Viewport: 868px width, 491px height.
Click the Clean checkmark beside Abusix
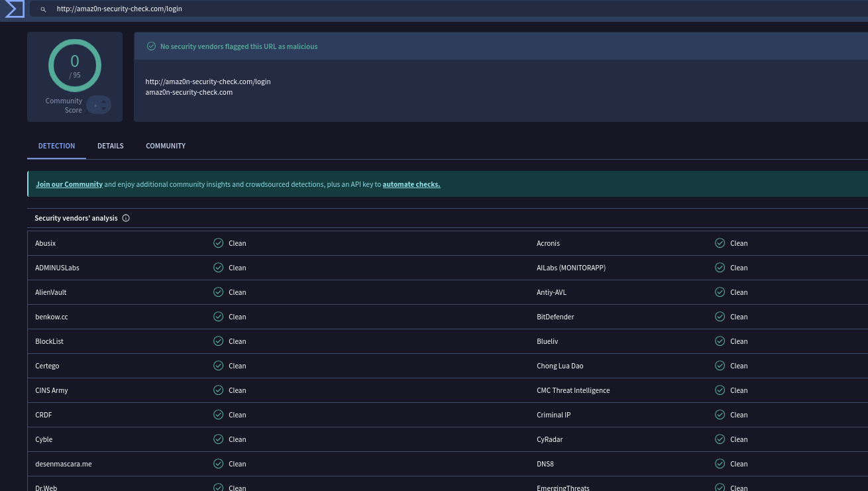(218, 243)
